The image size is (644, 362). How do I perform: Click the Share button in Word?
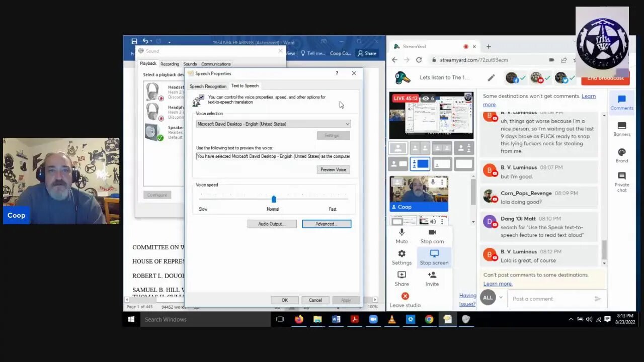pyautogui.click(x=367, y=53)
